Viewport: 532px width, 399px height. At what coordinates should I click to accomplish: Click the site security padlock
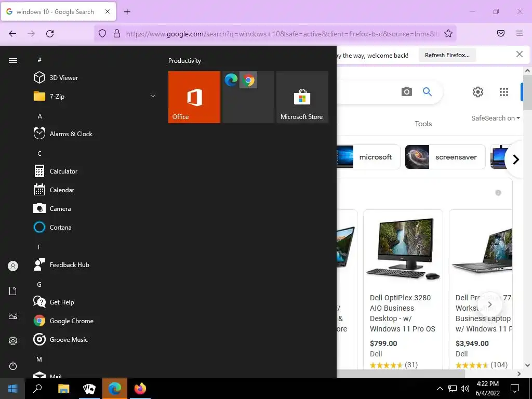coord(117,33)
